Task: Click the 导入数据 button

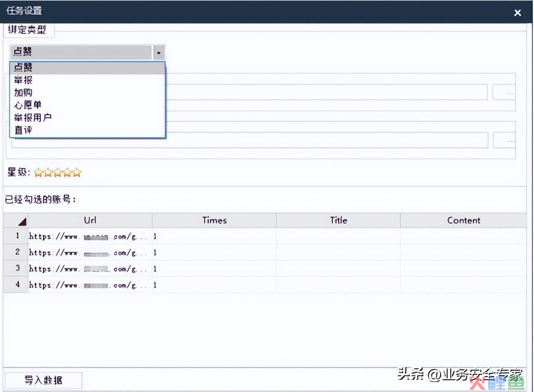Action: 43,380
